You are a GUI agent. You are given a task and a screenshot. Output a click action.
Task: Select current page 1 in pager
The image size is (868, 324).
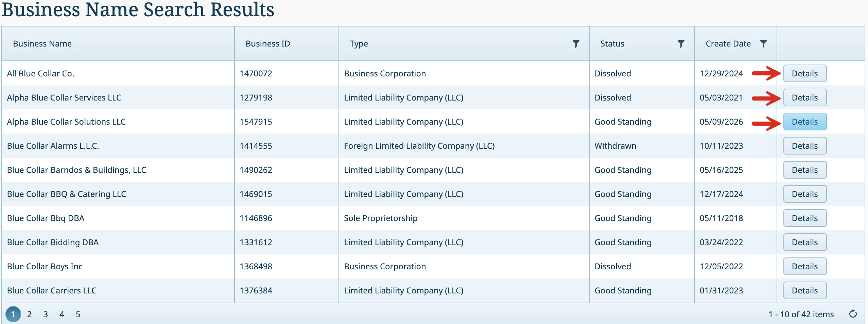tap(13, 314)
